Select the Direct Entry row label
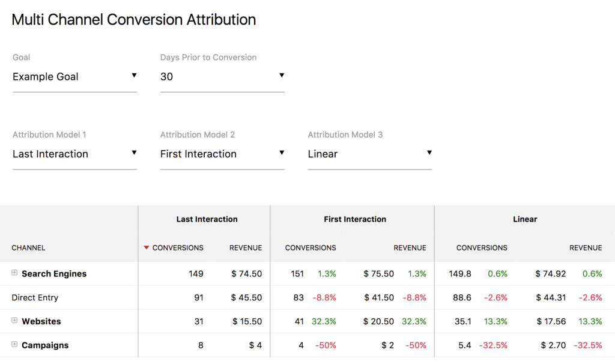The height and width of the screenshot is (364, 615). click(x=35, y=297)
